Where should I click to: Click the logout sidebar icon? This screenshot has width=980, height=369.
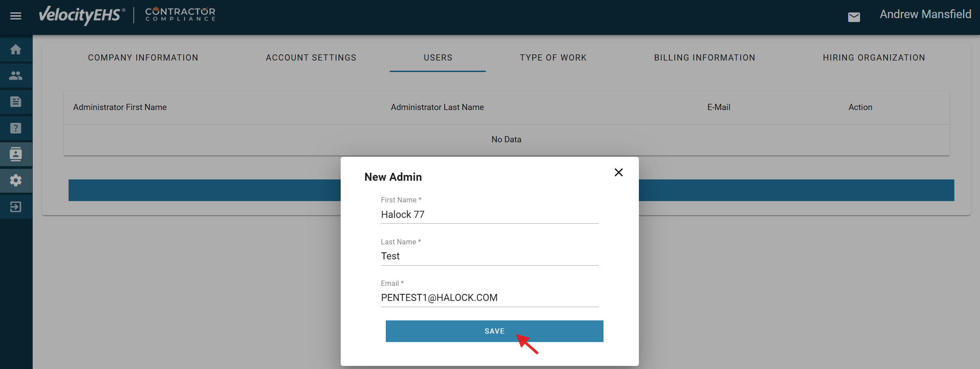click(16, 207)
